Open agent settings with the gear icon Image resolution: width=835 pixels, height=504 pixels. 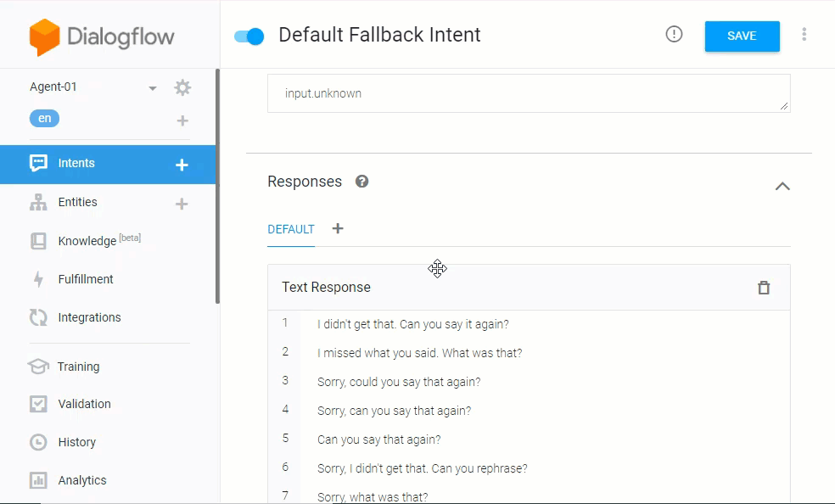(182, 87)
